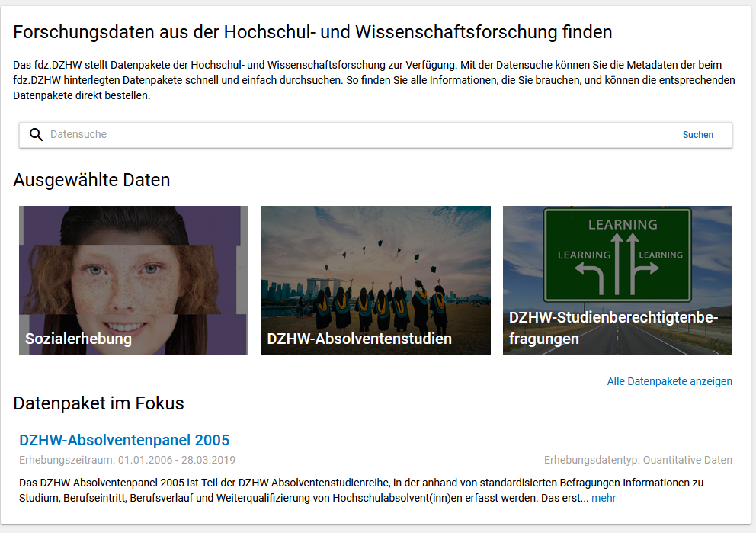Click the Ausgewählte Daten heading
The width and height of the screenshot is (756, 533).
(91, 180)
